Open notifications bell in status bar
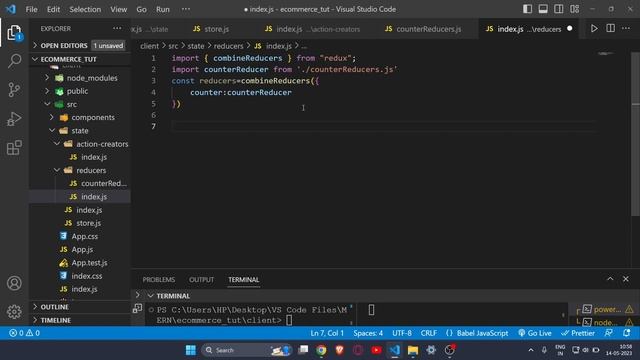The image size is (640, 360). [x=627, y=333]
